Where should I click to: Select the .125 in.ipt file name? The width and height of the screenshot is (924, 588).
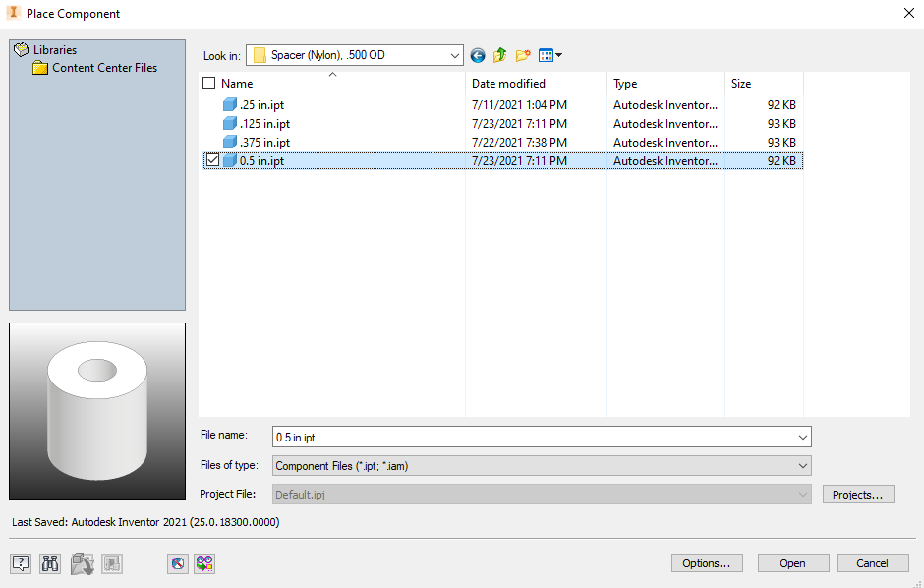pyautogui.click(x=264, y=124)
